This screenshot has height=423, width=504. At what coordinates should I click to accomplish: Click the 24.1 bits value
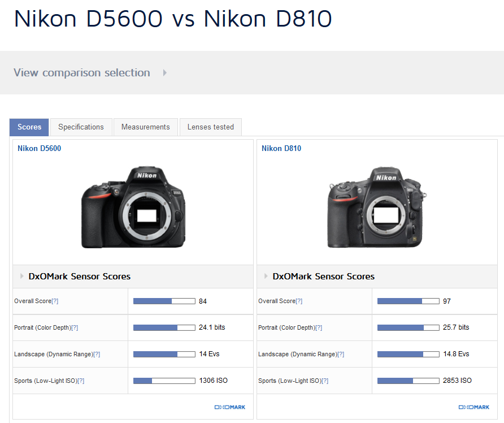212,327
